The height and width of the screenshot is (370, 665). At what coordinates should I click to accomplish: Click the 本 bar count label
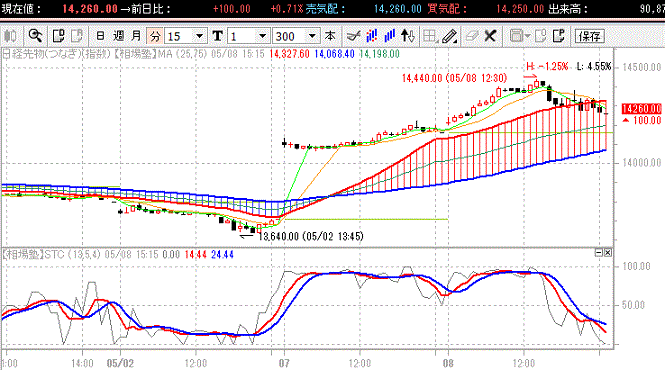330,36
